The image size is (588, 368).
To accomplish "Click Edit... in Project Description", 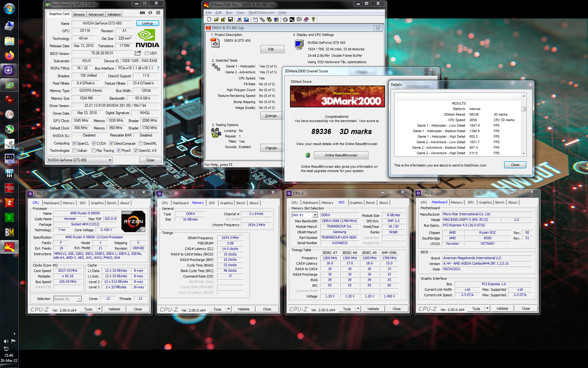I will 272,49.
